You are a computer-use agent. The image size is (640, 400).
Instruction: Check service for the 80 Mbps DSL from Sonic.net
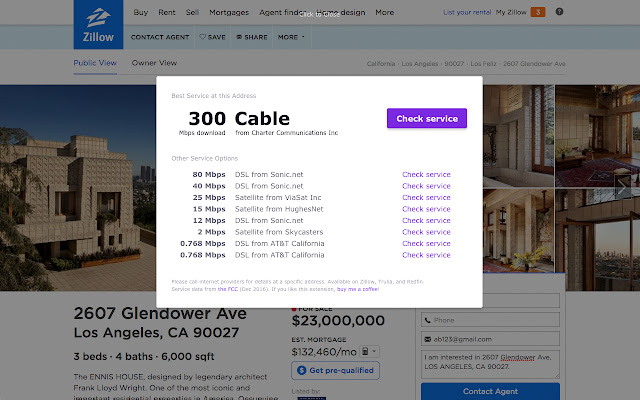click(x=426, y=174)
